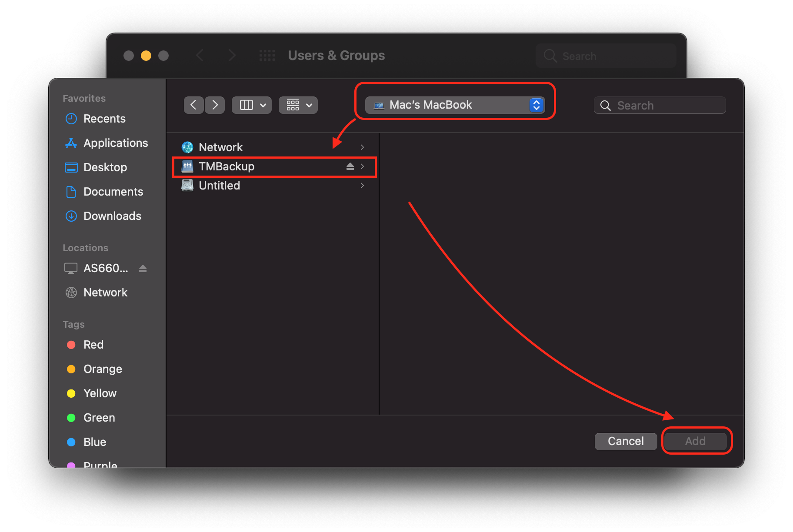This screenshot has height=532, width=793.
Task: Choose the Green tag in the sidebar
Action: tap(99, 418)
